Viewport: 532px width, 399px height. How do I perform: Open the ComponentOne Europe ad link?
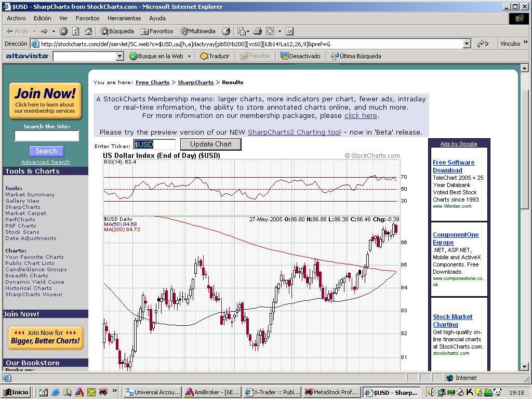pos(456,238)
